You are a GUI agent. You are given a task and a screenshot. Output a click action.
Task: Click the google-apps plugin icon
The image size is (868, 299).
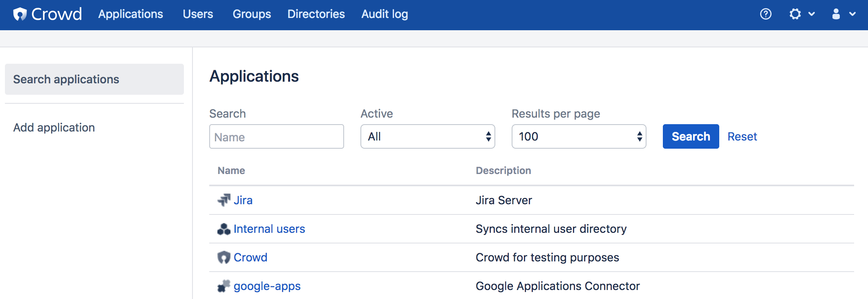click(x=224, y=286)
